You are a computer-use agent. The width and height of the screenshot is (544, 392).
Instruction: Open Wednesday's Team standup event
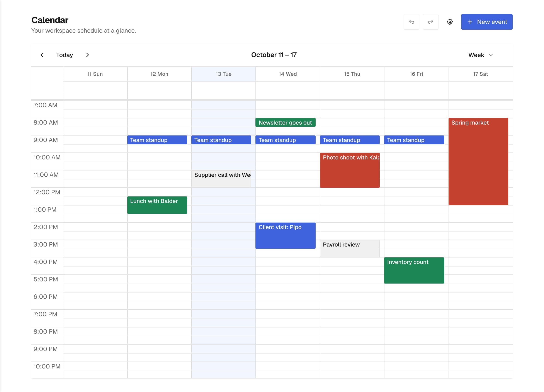285,140
